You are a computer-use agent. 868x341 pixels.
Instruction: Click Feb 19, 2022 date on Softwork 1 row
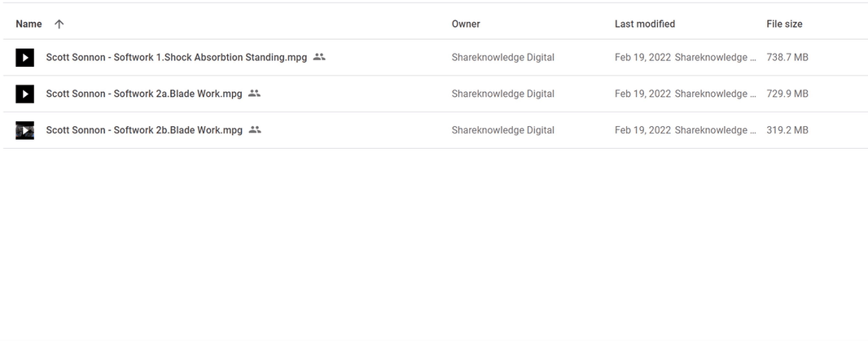point(642,58)
